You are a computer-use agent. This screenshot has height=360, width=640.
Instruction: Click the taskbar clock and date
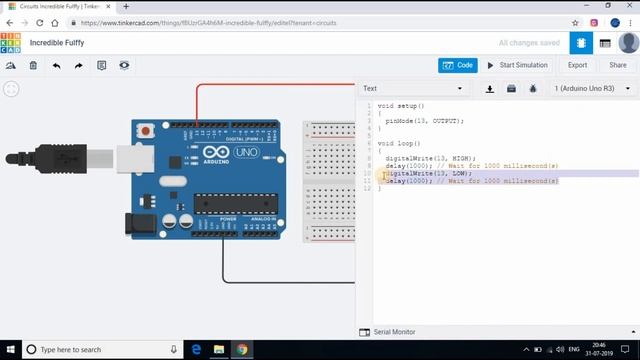599,349
